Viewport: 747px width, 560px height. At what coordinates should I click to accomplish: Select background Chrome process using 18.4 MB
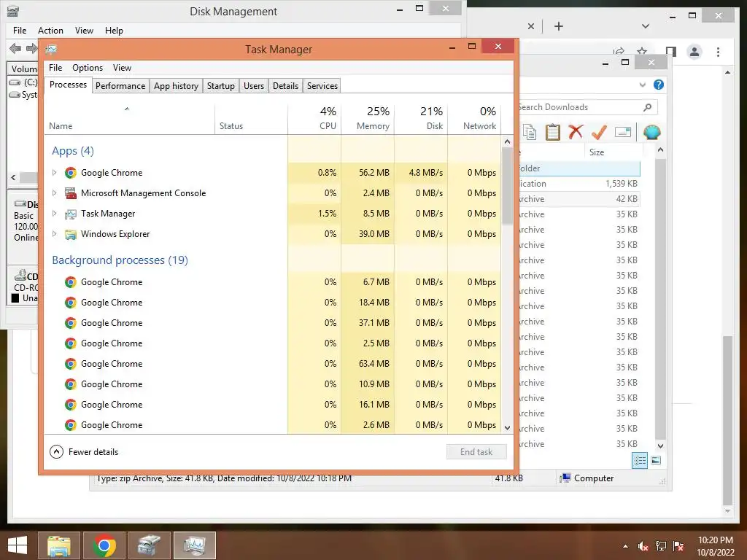(x=273, y=303)
